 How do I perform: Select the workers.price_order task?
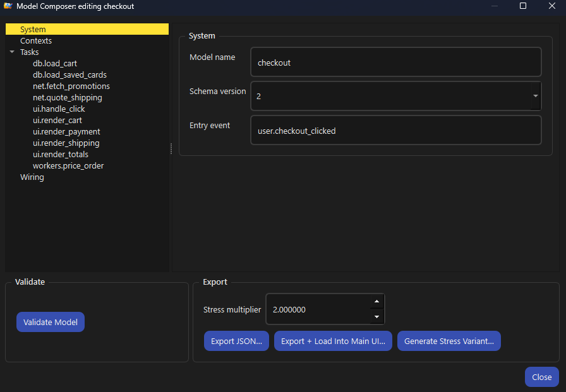68,165
